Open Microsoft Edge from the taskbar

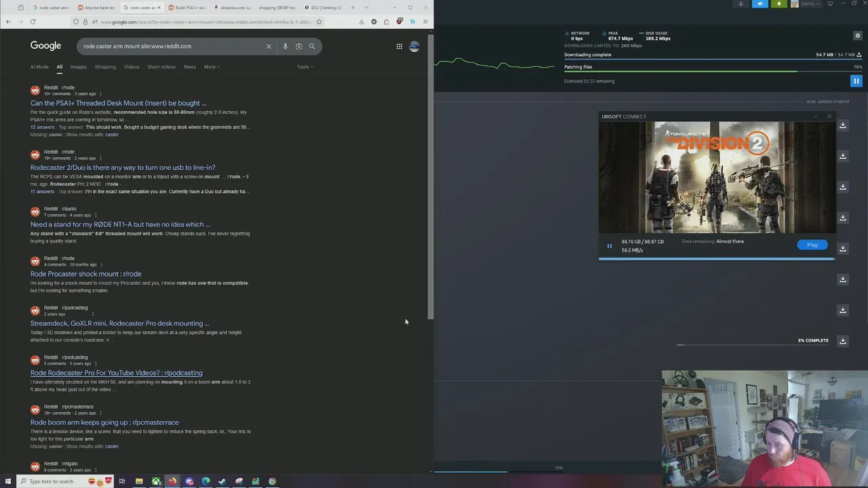pos(205,481)
